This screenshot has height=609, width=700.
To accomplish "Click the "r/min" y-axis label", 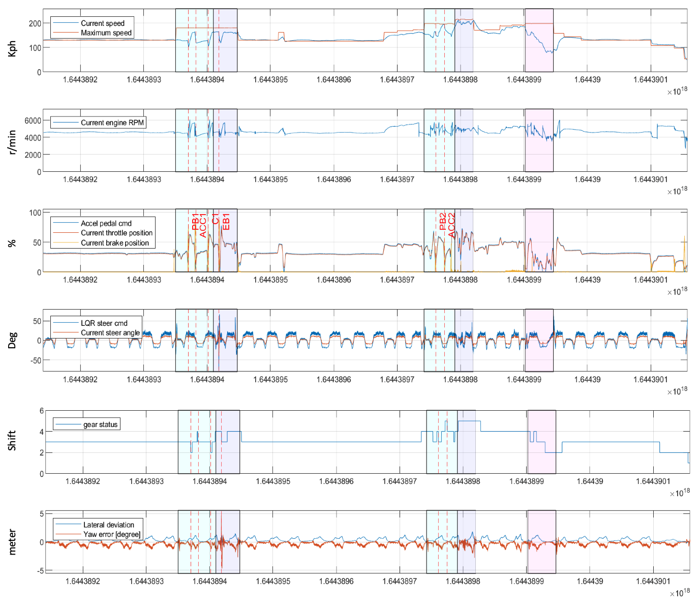I will (x=12, y=141).
